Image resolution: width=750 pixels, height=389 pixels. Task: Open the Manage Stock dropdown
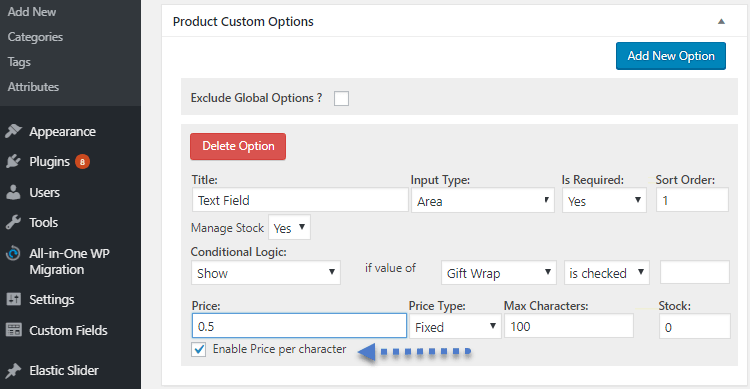point(289,227)
